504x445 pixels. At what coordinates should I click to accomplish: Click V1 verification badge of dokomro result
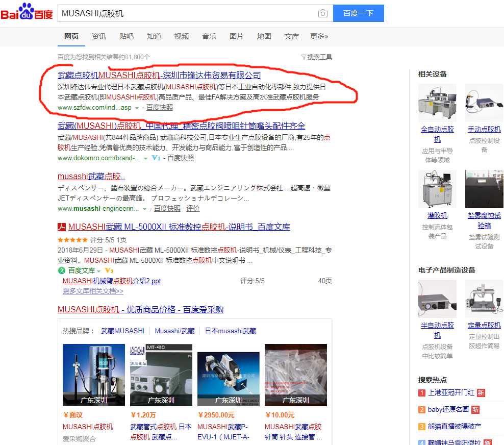click(x=156, y=158)
